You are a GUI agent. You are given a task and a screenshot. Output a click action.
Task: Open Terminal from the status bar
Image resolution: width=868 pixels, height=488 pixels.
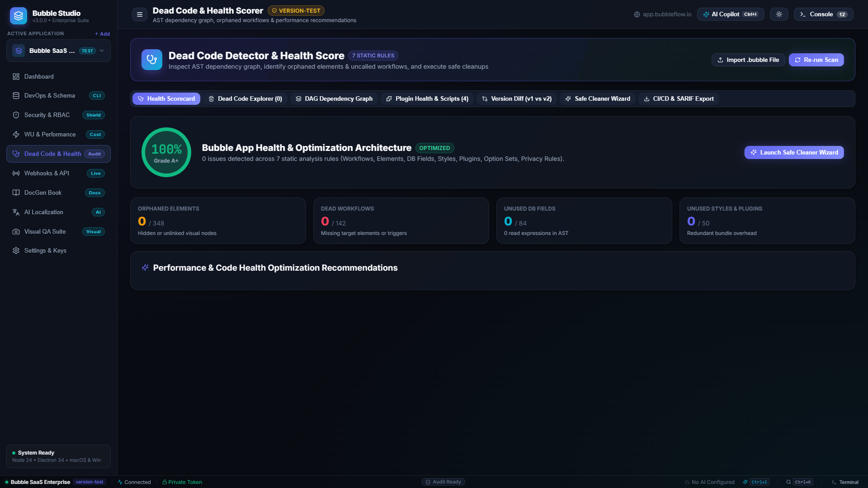click(x=845, y=482)
